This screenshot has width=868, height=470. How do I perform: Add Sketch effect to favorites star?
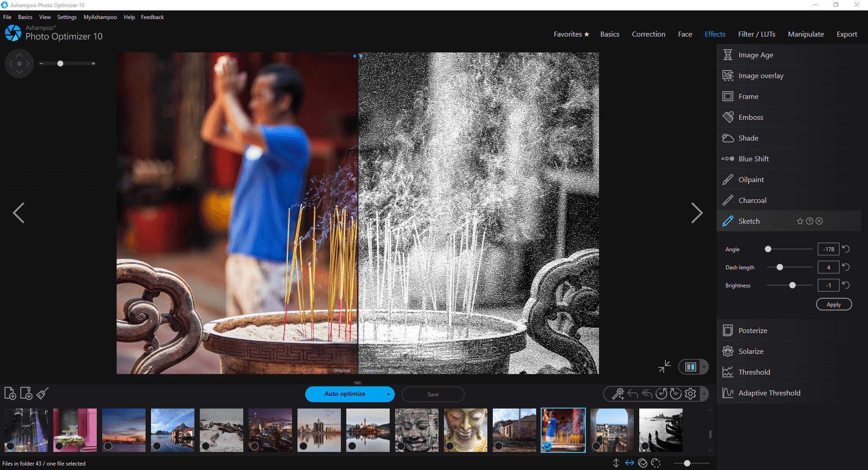coord(799,221)
